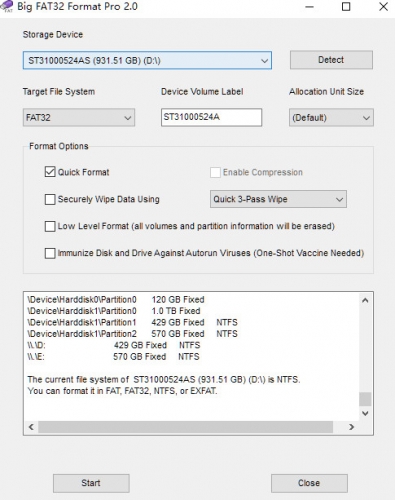Minimize the Big FAT32 Format Pro window

coord(310,7)
